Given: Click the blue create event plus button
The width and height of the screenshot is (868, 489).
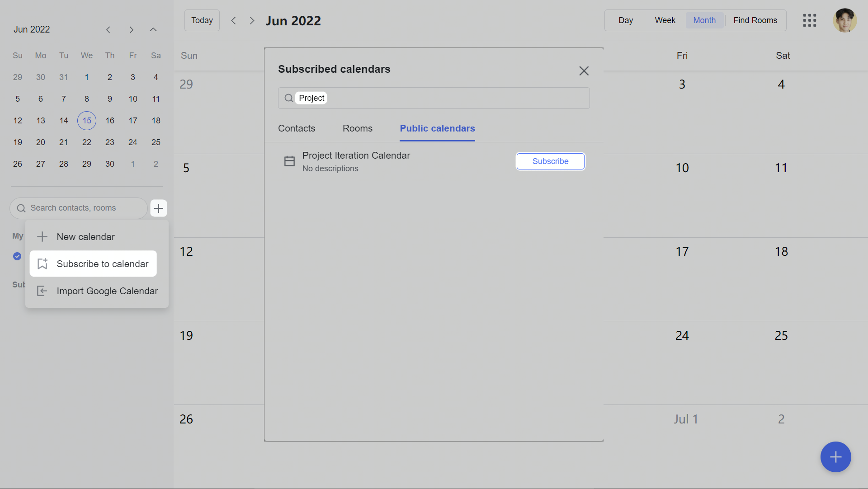Looking at the screenshot, I should point(835,457).
